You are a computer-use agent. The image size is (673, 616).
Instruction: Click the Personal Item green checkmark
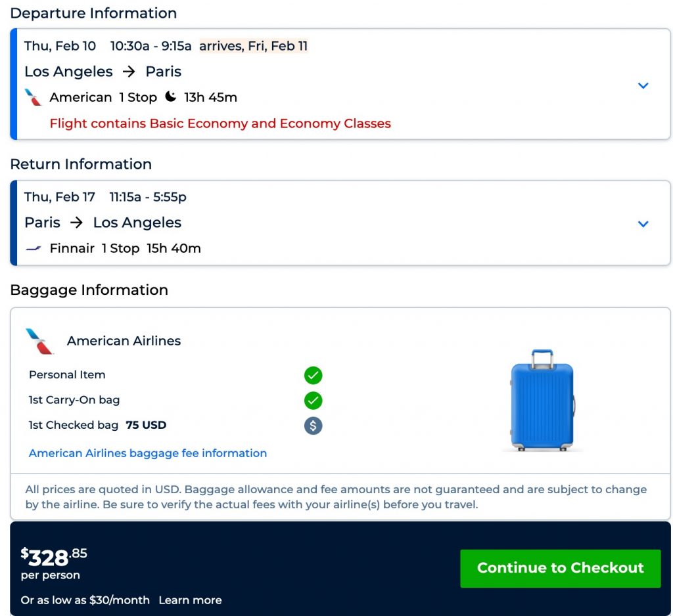[313, 376]
